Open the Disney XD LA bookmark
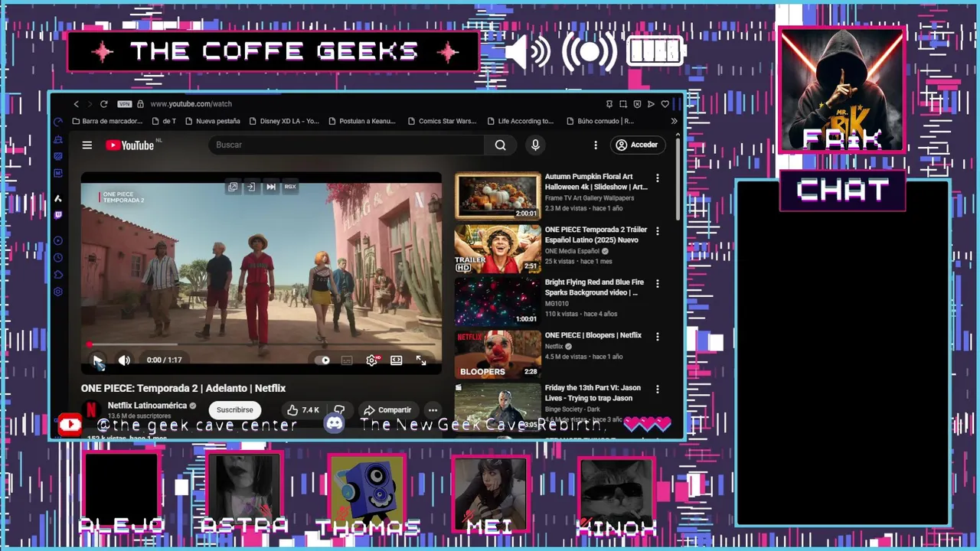The height and width of the screenshot is (551, 980). click(x=283, y=121)
